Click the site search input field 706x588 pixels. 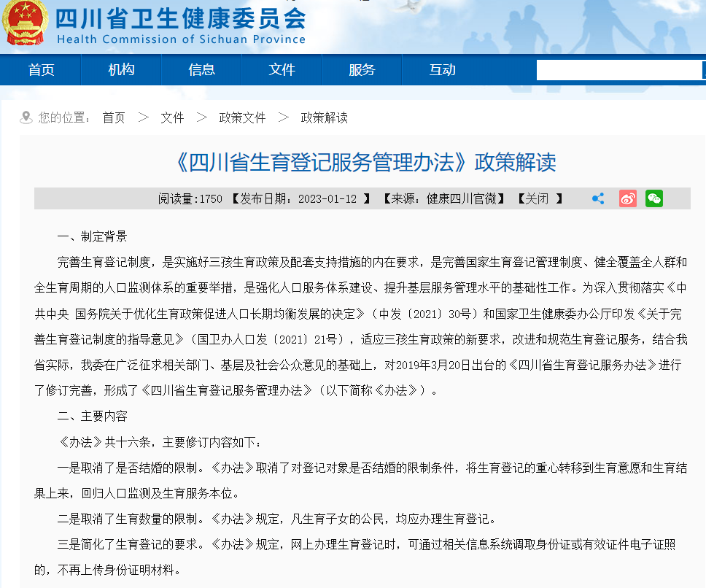619,71
